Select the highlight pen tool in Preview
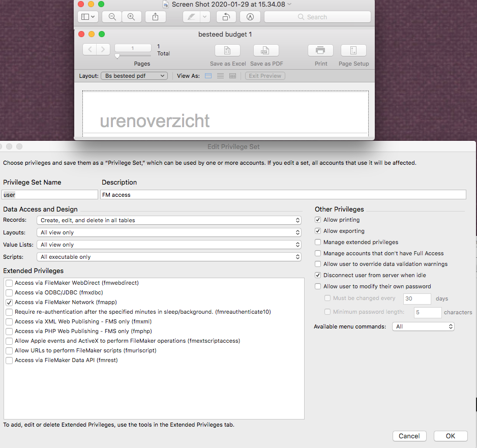 pyautogui.click(x=191, y=17)
